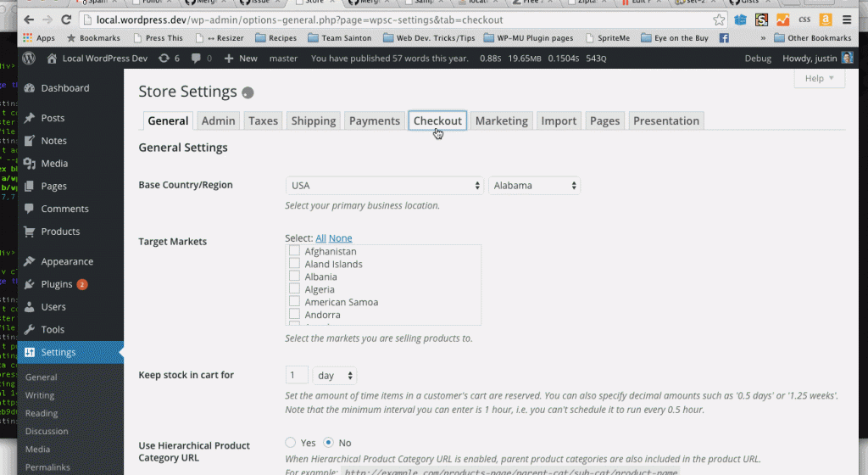Image resolution: width=868 pixels, height=475 pixels.
Task: Open the day unit dropdown
Action: [x=334, y=376]
